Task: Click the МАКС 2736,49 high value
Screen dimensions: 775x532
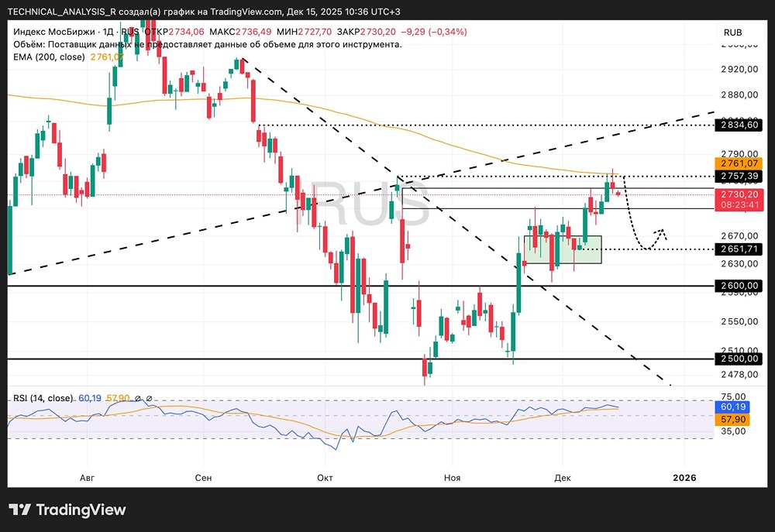Action: click(x=240, y=32)
